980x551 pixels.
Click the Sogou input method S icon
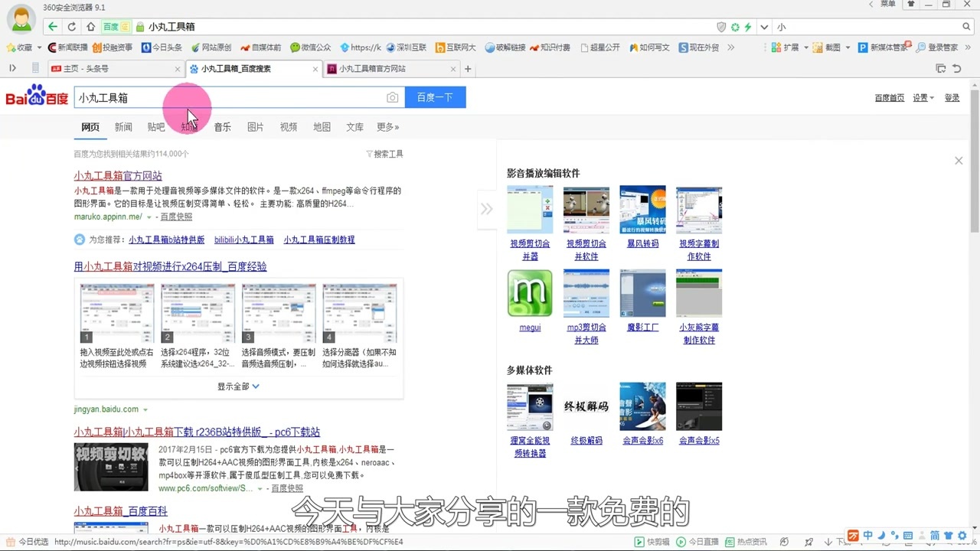point(854,535)
